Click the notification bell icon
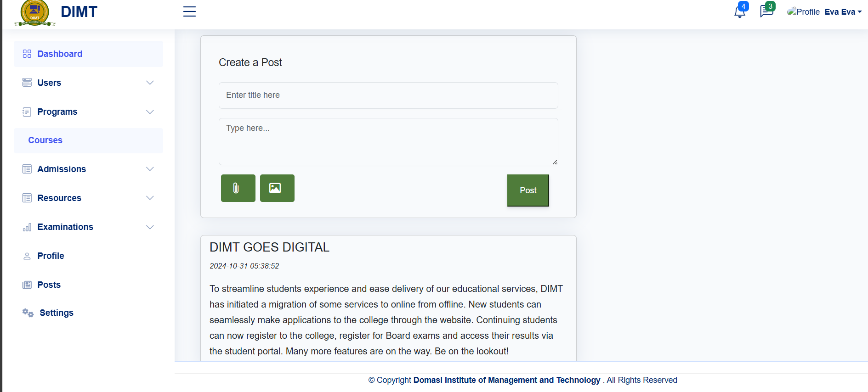This screenshot has width=868, height=392. [739, 12]
